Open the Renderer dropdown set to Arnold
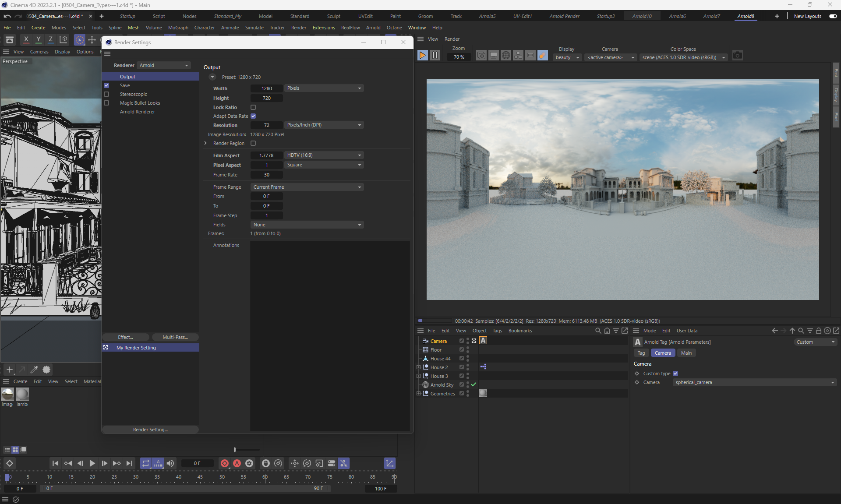 pyautogui.click(x=164, y=65)
